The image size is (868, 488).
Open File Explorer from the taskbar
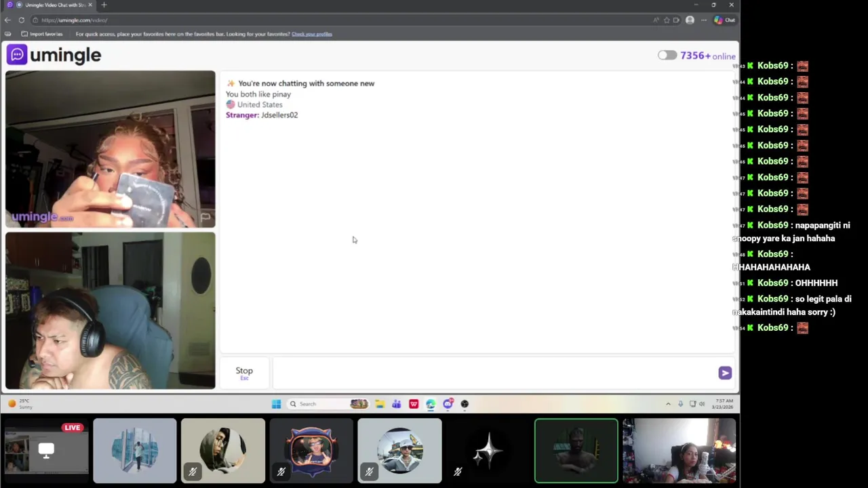380,404
